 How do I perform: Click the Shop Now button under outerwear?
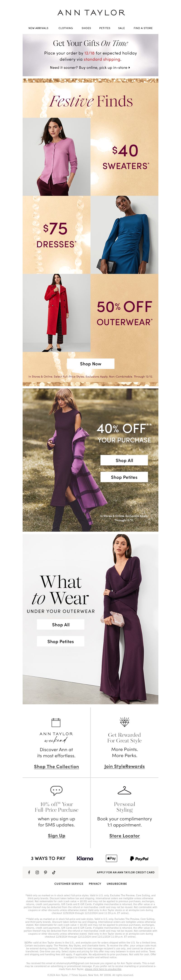point(91,363)
